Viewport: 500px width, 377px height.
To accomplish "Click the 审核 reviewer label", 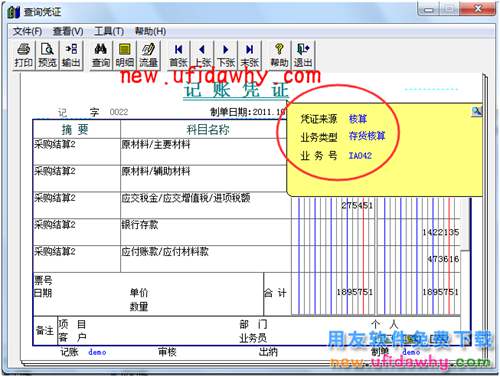I will point(167,352).
